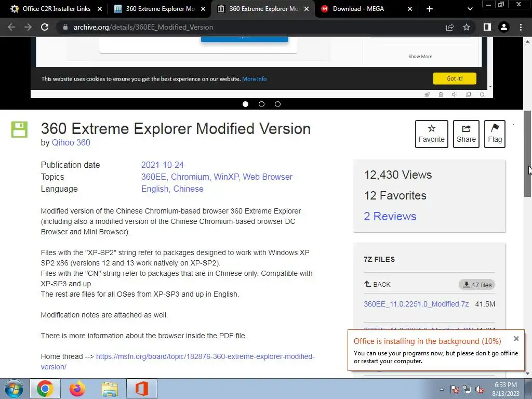Click the Got it! cookie button

pos(455,78)
